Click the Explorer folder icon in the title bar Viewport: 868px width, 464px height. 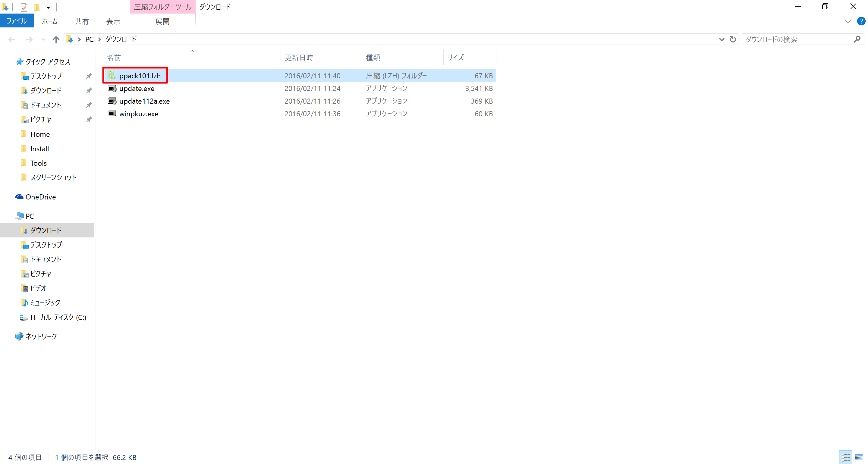5,7
